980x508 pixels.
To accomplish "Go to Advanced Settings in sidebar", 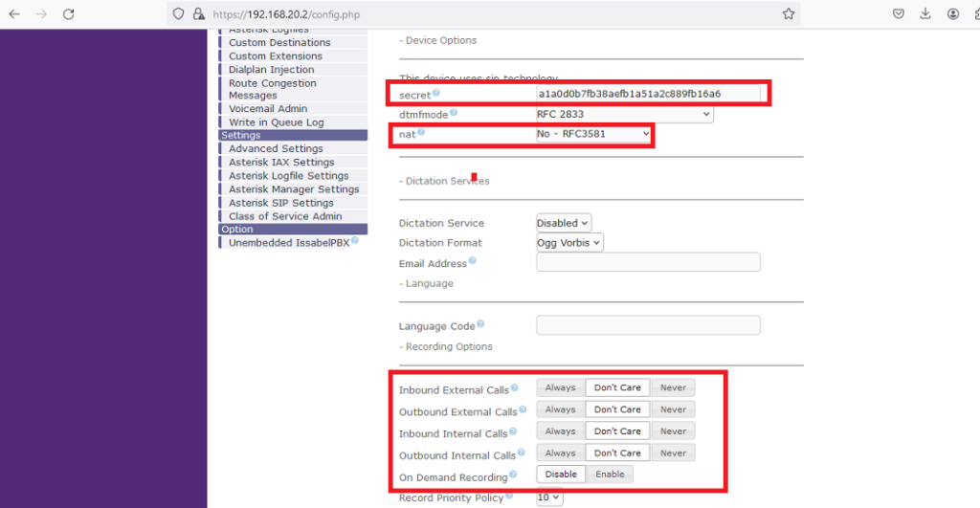I will coord(276,149).
